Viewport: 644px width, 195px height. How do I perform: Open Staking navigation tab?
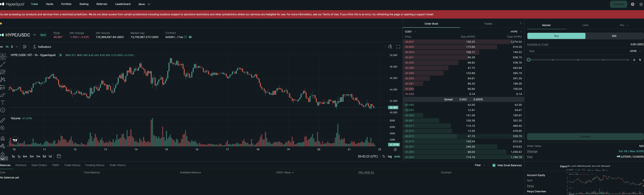click(84, 4)
